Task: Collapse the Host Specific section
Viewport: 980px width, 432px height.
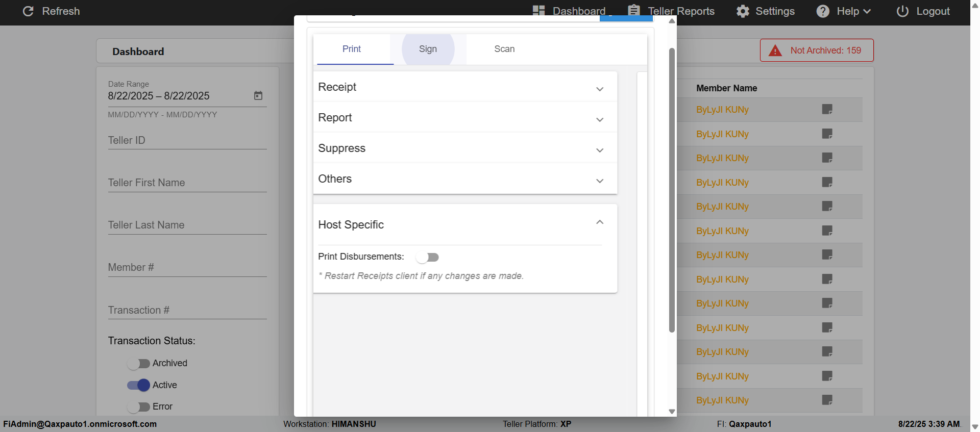Action: pos(465,224)
